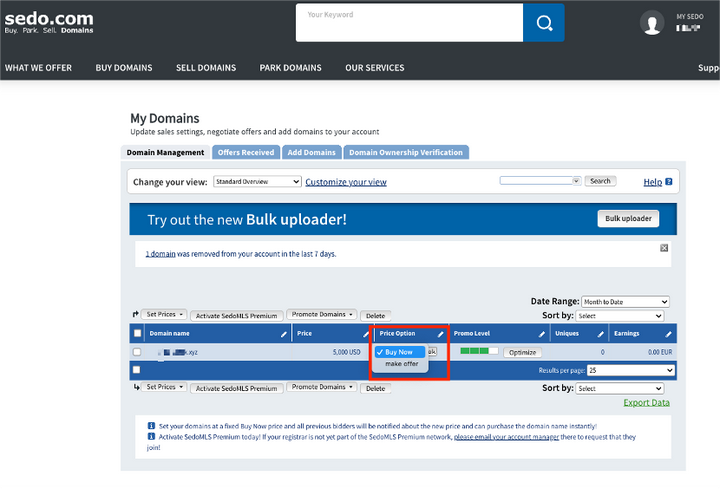
Task: Expand the lower Set Prices dropdown button
Action: coord(164,387)
